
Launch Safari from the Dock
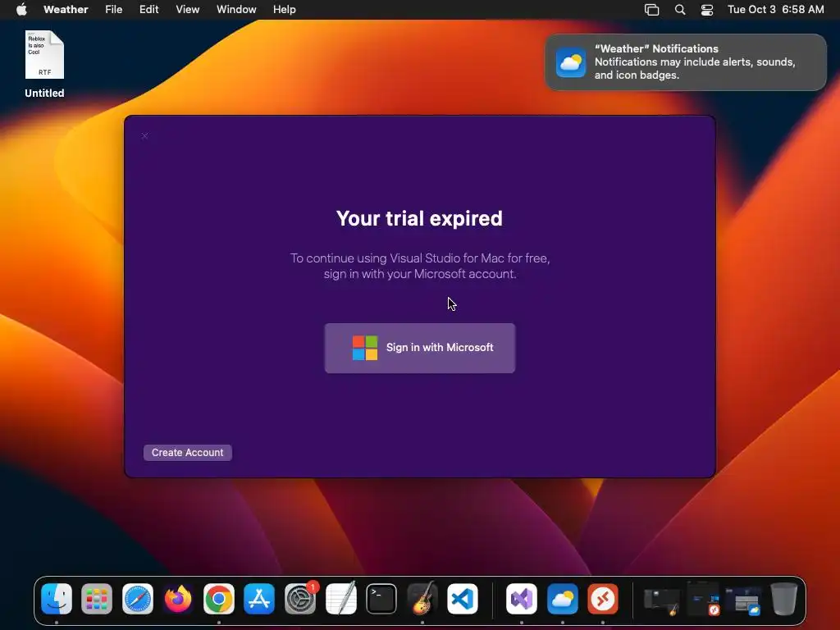click(x=138, y=599)
